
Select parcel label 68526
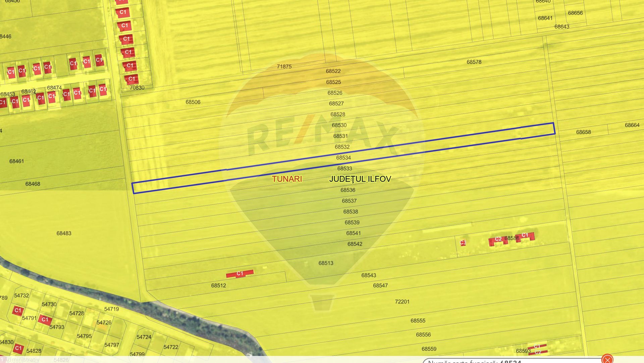tap(335, 93)
